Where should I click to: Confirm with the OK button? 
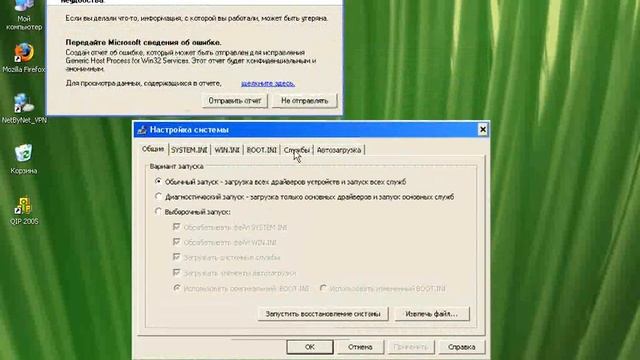pyautogui.click(x=310, y=347)
